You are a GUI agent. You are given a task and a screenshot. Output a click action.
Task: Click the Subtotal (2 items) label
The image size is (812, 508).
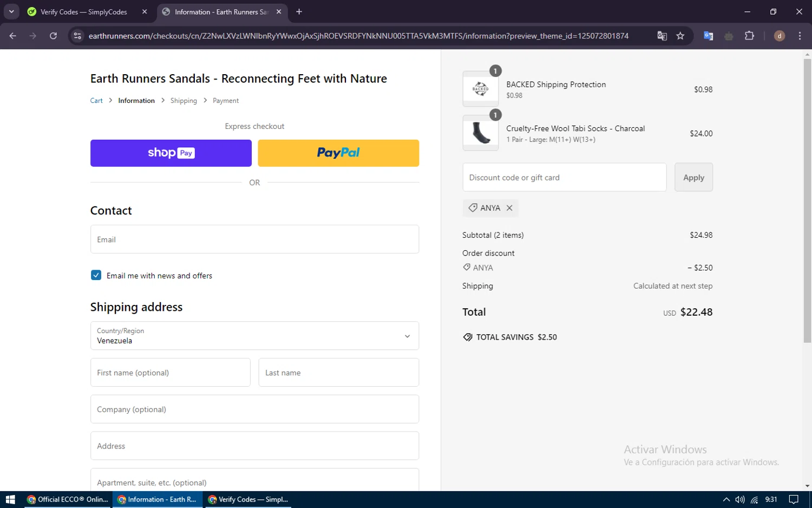click(493, 235)
